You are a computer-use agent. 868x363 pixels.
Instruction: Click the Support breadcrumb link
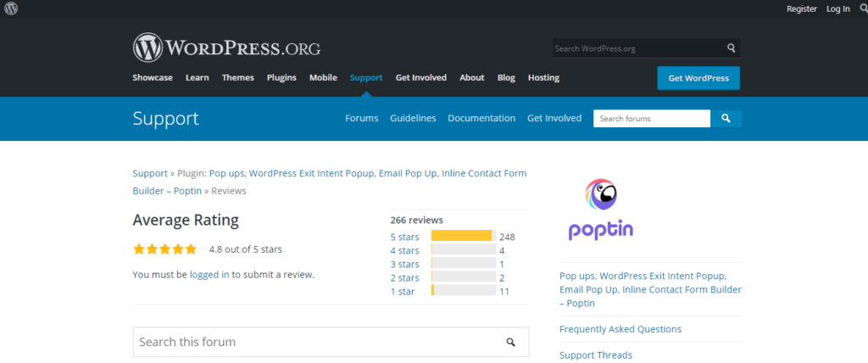pyautogui.click(x=150, y=174)
